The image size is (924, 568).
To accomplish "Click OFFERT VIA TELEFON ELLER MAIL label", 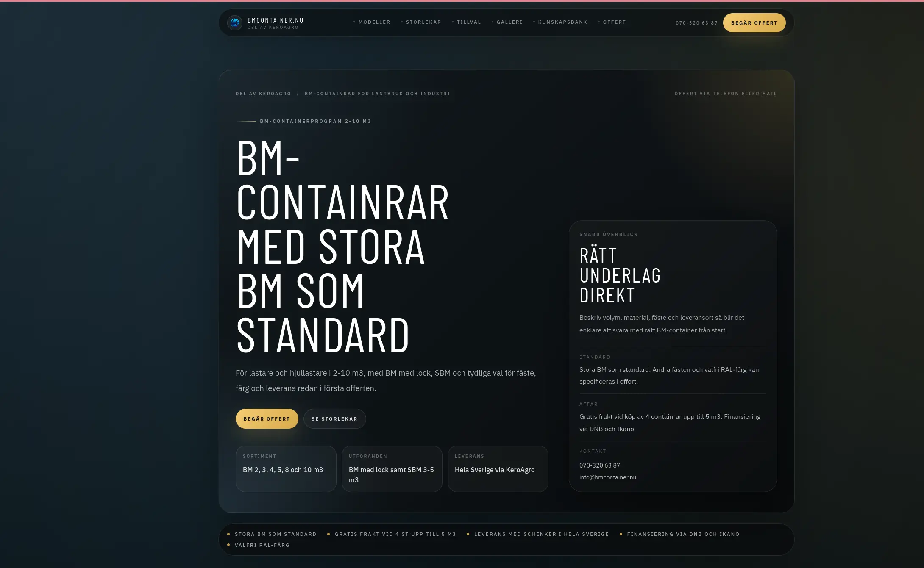I will (x=725, y=94).
